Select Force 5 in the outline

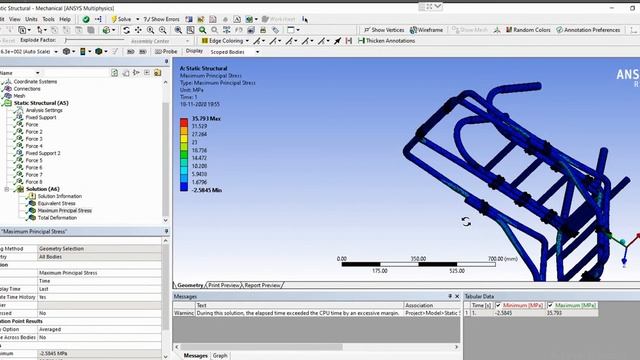(34, 160)
